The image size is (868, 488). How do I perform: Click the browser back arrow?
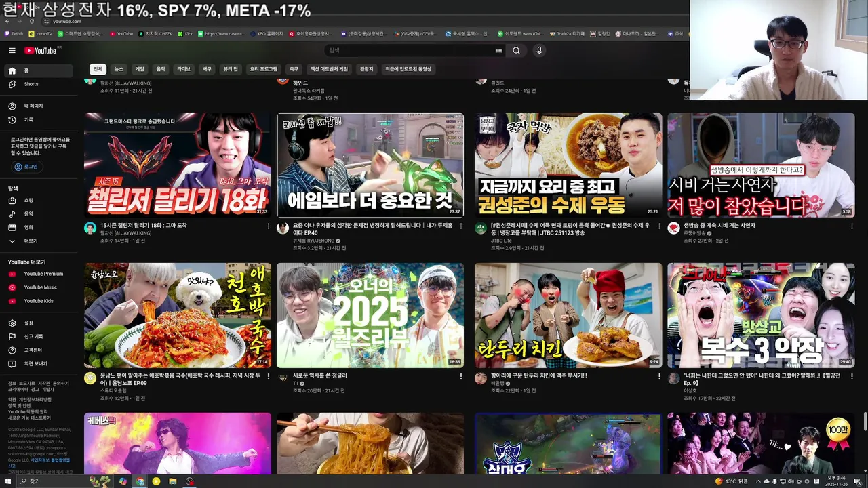8,21
